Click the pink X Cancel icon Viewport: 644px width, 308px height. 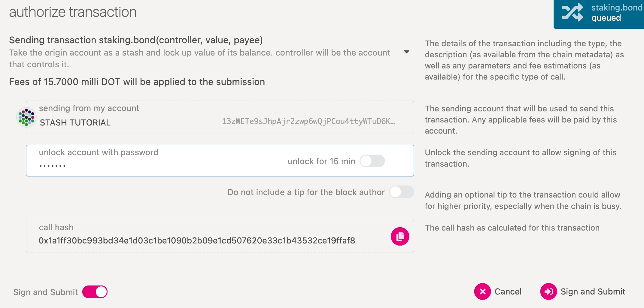[482, 291]
